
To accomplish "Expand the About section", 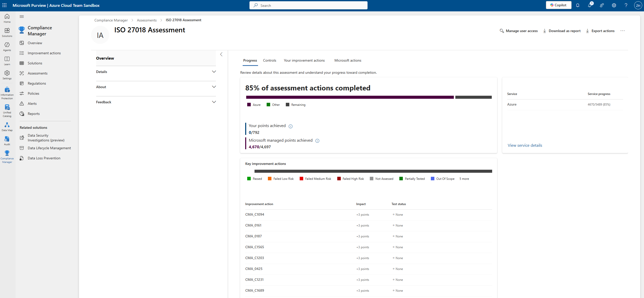I will tap(214, 87).
